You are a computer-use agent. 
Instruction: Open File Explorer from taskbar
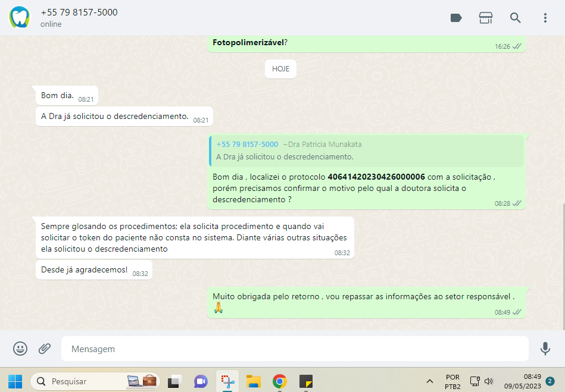pos(254,381)
